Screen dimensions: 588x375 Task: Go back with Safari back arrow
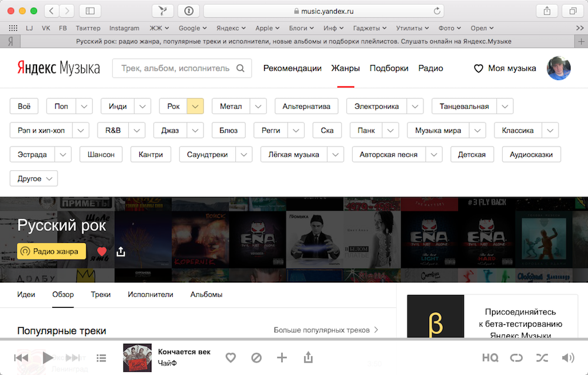52,11
